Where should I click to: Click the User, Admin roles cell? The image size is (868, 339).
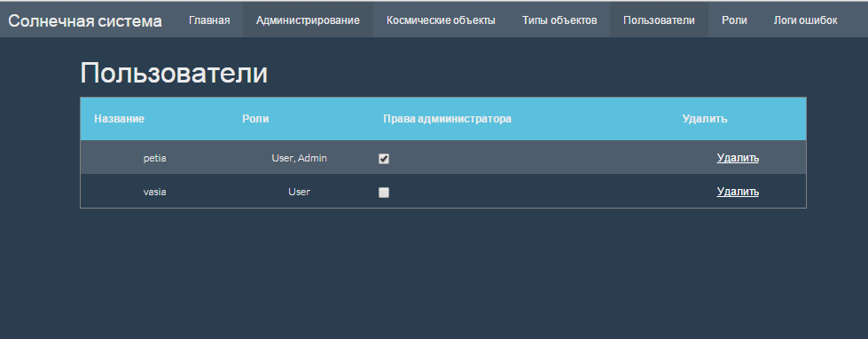pyautogui.click(x=299, y=158)
